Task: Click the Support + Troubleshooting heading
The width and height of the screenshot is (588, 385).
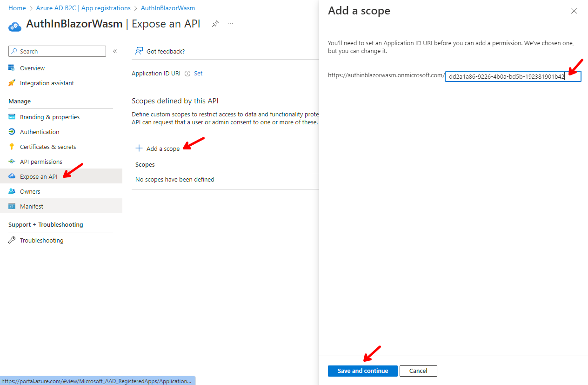Action: pos(46,224)
